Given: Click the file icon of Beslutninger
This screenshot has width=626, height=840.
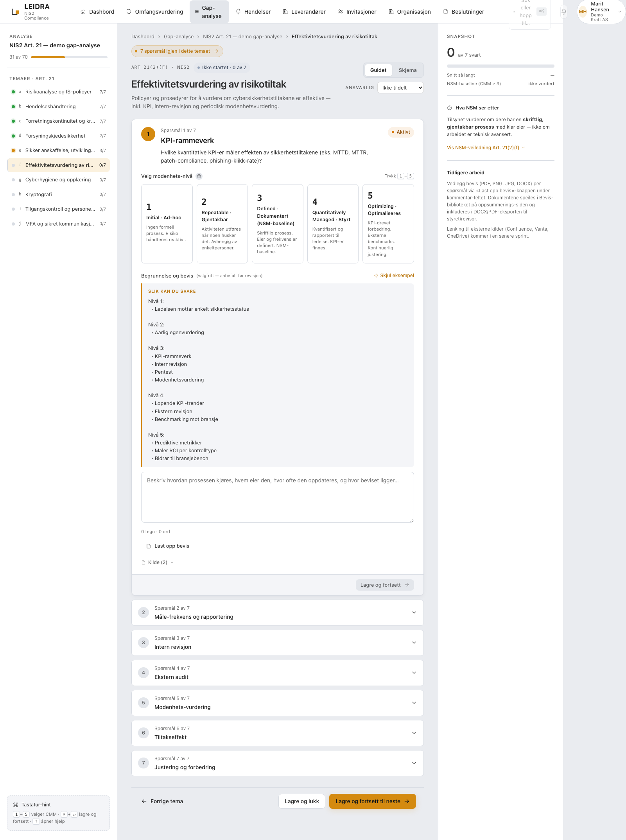Looking at the screenshot, I should 445,12.
